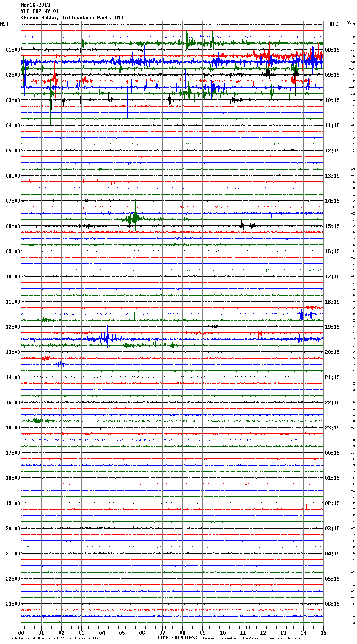357x644 pixels.
Task: Click the Mar16,2013 date header
Action: [x=35, y=5]
